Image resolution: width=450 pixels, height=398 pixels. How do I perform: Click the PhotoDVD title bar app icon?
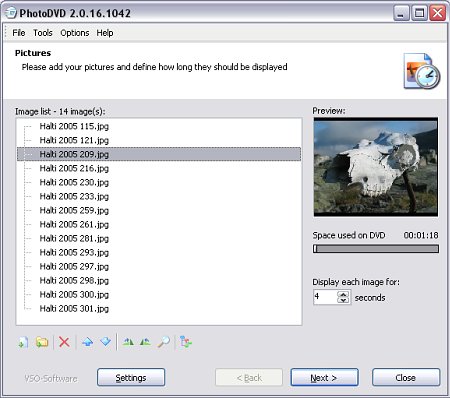(11, 13)
